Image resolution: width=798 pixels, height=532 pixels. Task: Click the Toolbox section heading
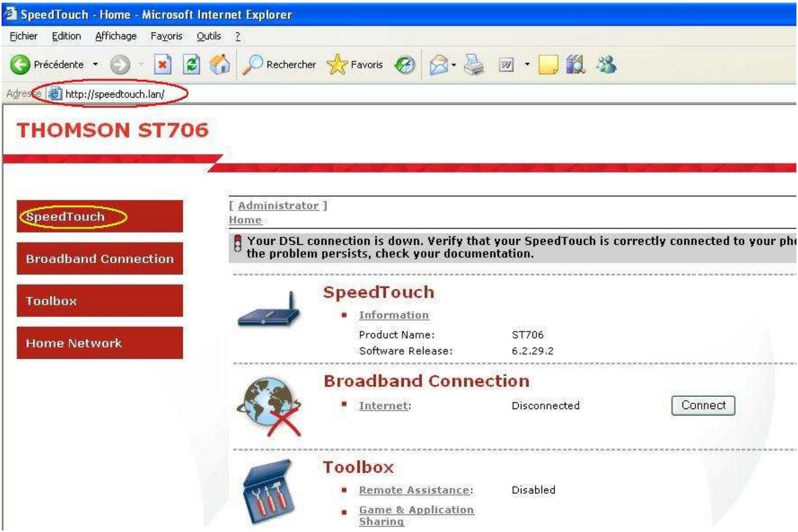click(x=359, y=467)
